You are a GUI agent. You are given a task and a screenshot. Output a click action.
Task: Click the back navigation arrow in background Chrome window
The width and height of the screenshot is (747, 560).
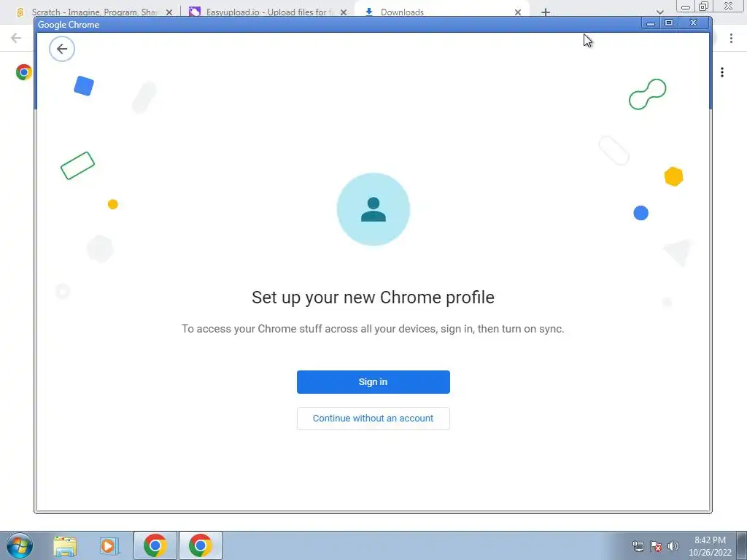16,38
